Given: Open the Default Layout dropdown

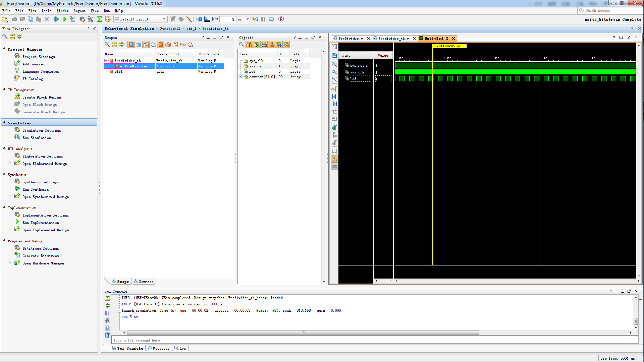Looking at the screenshot, I should coord(164,19).
